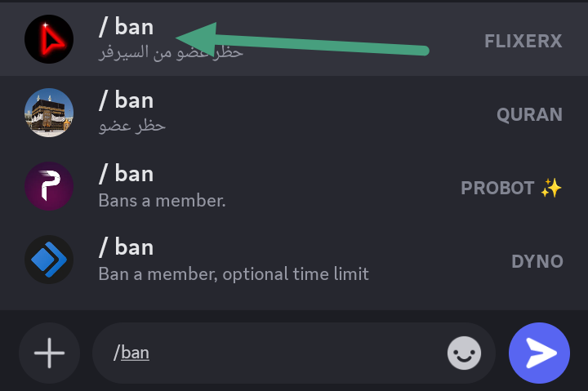The height and width of the screenshot is (391, 588).
Task: Focus the message input containing /ban
Action: point(278,353)
